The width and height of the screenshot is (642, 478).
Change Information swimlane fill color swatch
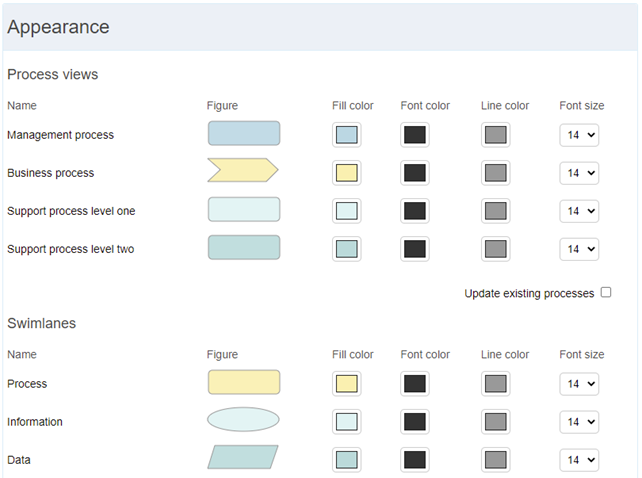[x=347, y=422]
